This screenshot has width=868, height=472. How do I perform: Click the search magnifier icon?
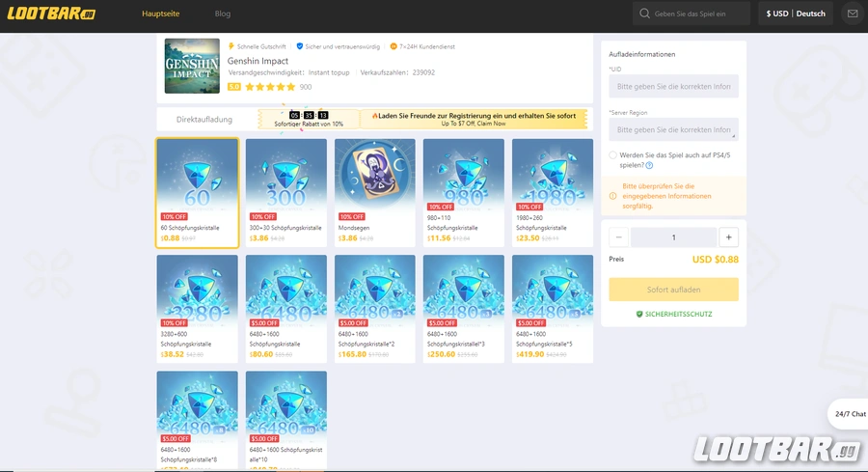click(x=644, y=14)
